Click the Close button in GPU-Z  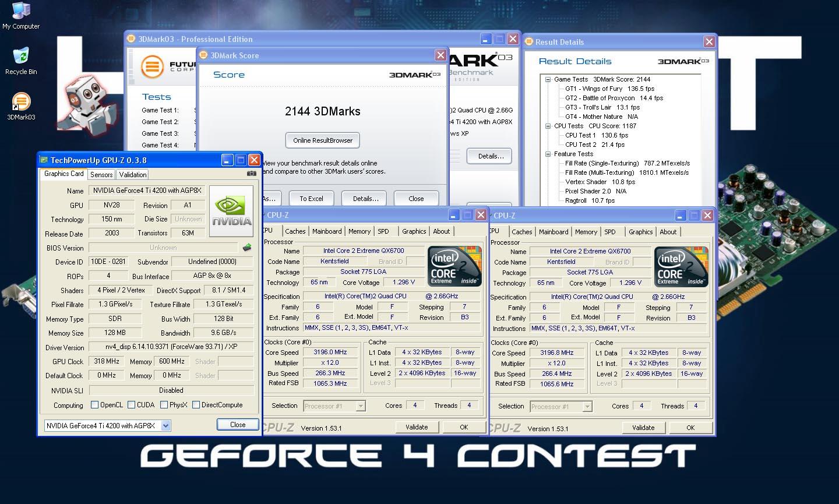pyautogui.click(x=238, y=425)
